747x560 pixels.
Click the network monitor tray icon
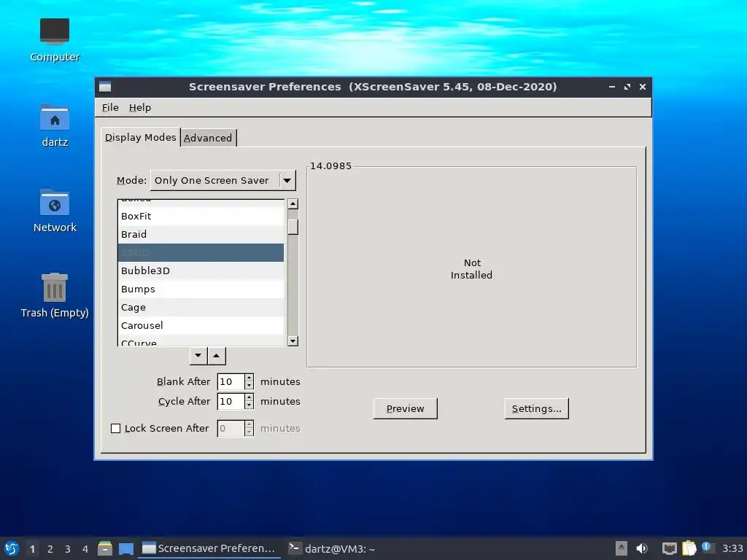tap(670, 548)
